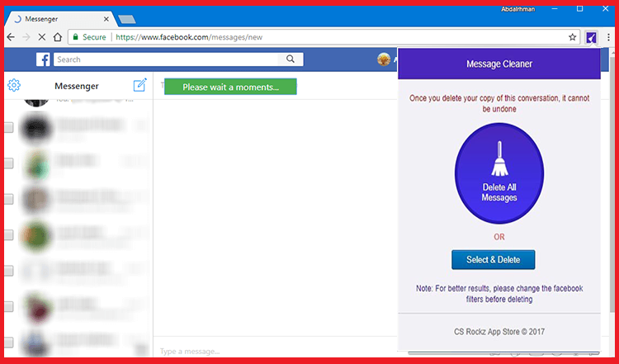Click the Delete All Messages circle
The width and height of the screenshot is (619, 364).
coord(499,173)
